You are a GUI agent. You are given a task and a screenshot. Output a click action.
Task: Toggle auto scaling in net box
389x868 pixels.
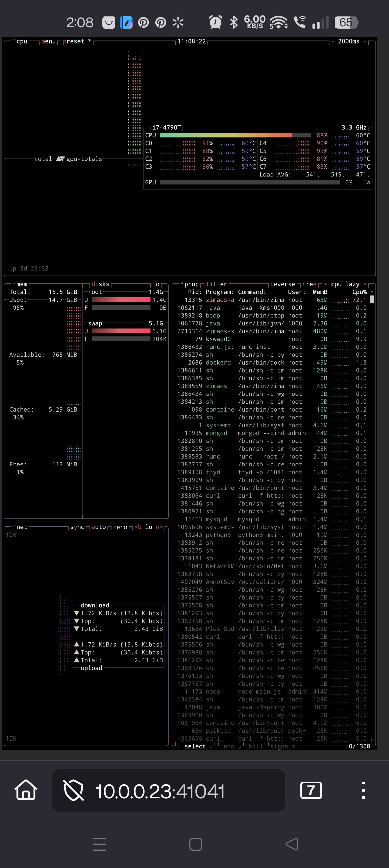[x=99, y=527]
